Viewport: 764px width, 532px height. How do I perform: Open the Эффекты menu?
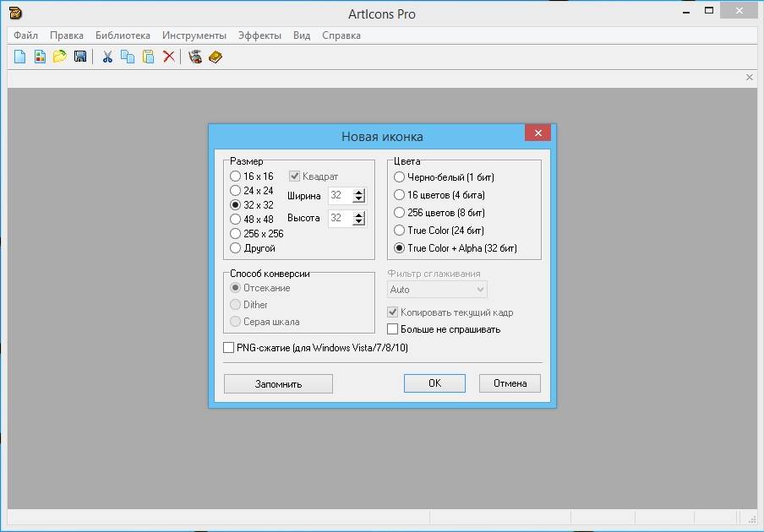259,35
